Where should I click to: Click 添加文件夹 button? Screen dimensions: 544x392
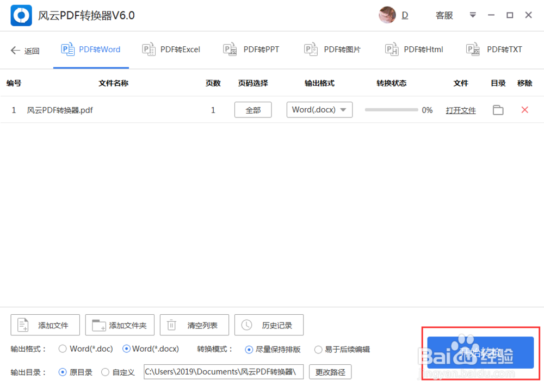pos(120,325)
